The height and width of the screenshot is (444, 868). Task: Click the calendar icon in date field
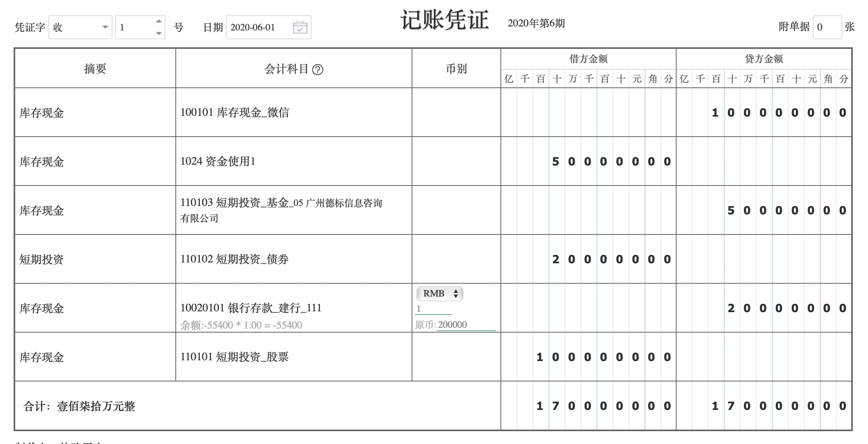[300, 27]
